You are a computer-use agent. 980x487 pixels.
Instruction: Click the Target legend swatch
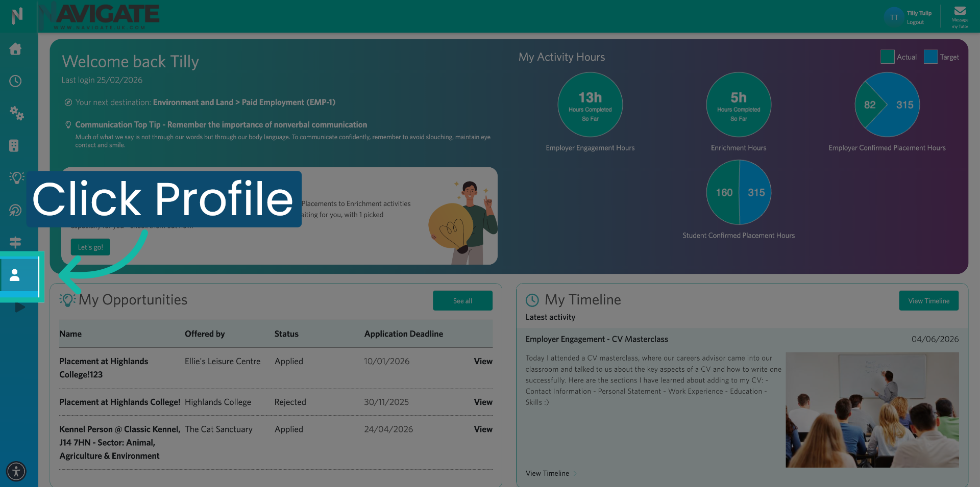tap(930, 57)
